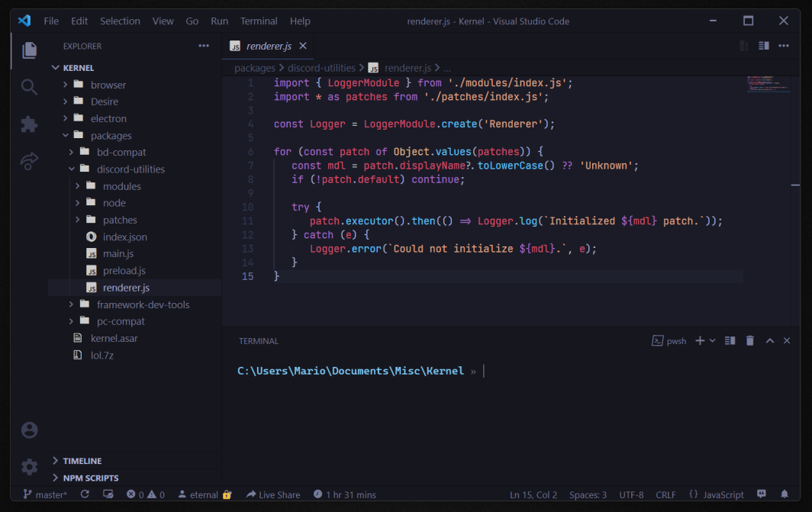Open main.js file in explorer

tap(134, 253)
